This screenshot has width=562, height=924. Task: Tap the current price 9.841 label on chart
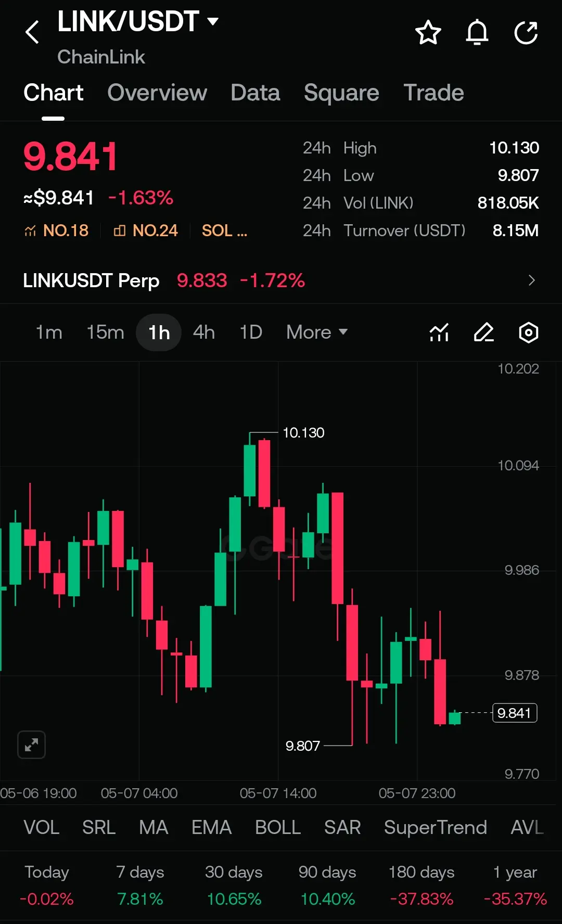pyautogui.click(x=515, y=713)
